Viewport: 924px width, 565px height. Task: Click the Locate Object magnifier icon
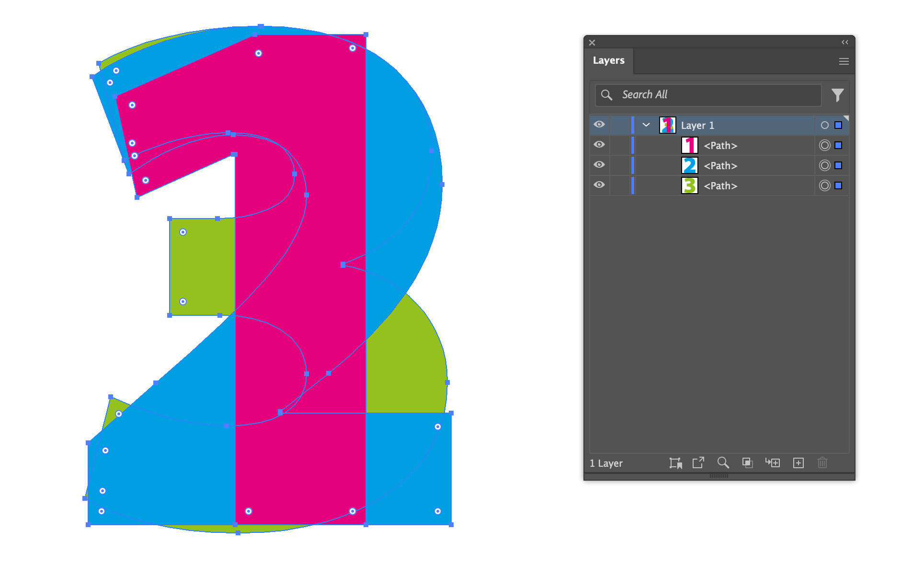[723, 463]
